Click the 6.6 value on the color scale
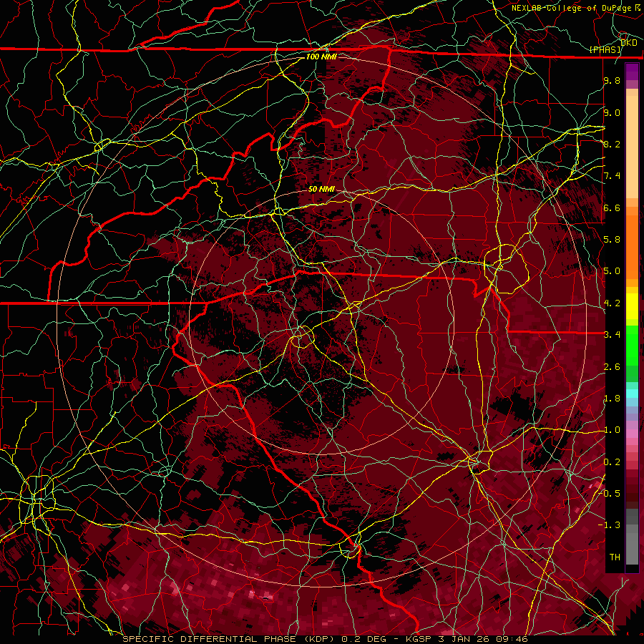 coord(612,208)
